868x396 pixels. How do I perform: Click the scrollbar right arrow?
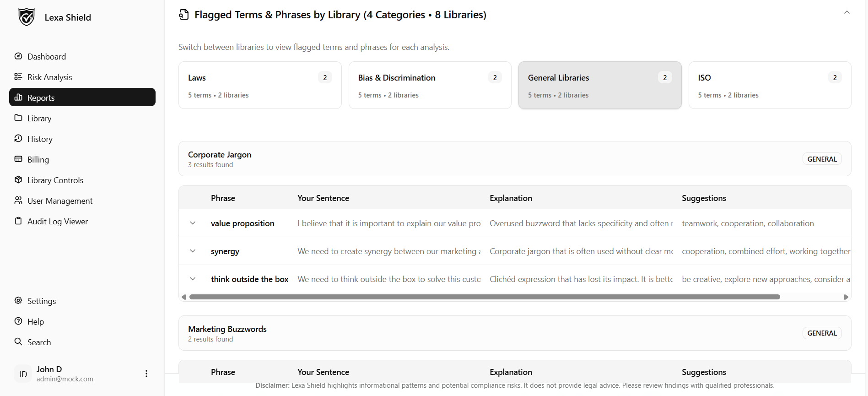click(x=846, y=297)
